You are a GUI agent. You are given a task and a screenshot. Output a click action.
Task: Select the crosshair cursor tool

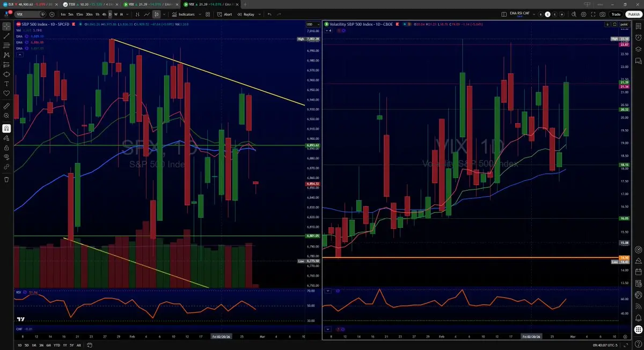point(6,26)
